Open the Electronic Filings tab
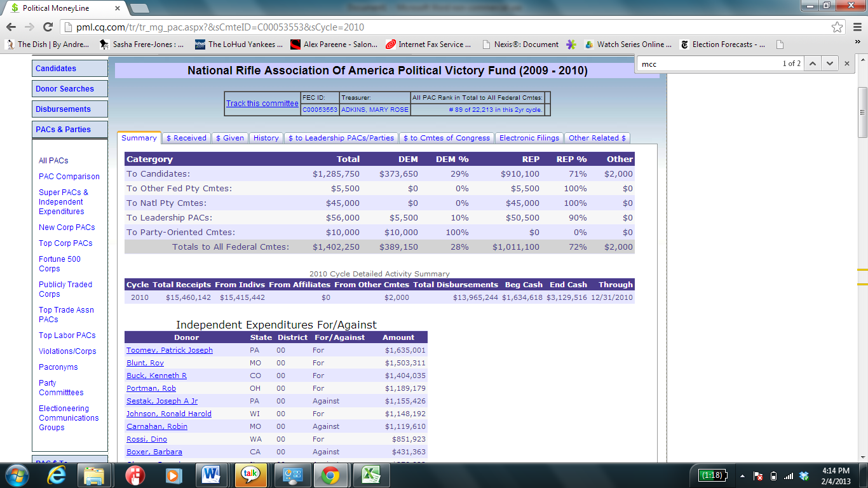 tap(529, 138)
